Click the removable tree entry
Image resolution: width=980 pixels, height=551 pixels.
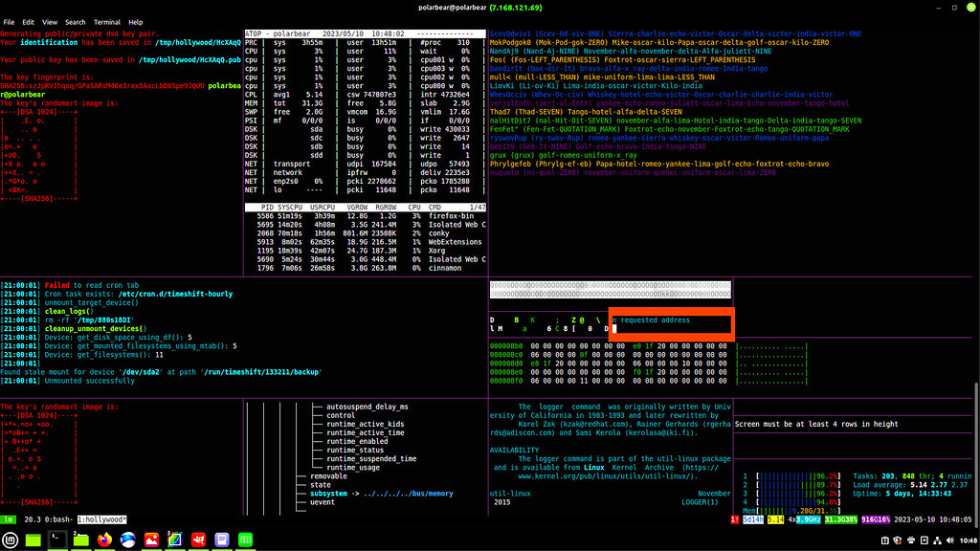(329, 476)
